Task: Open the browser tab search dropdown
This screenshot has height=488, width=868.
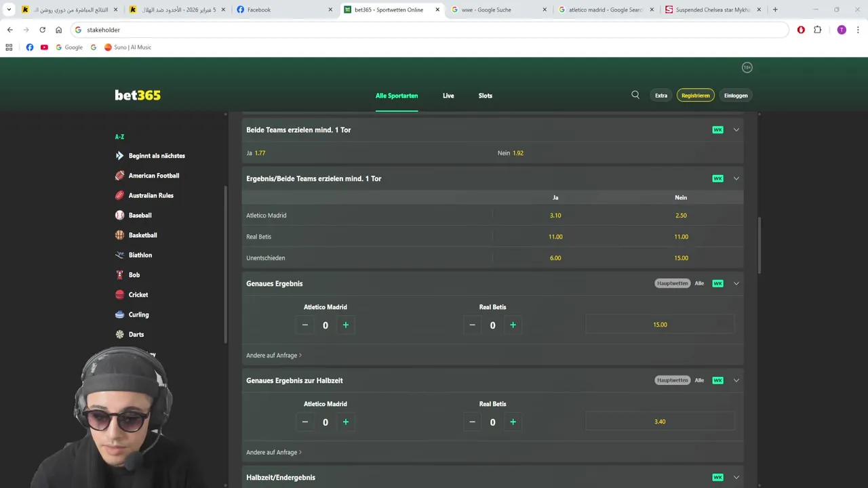Action: pyautogui.click(x=9, y=9)
